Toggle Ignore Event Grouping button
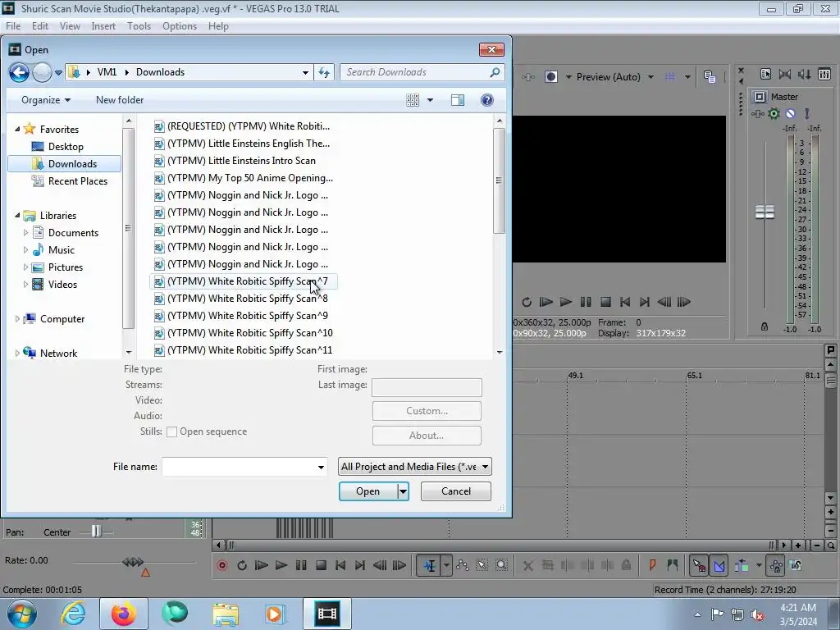This screenshot has width=840, height=630. 796,565
